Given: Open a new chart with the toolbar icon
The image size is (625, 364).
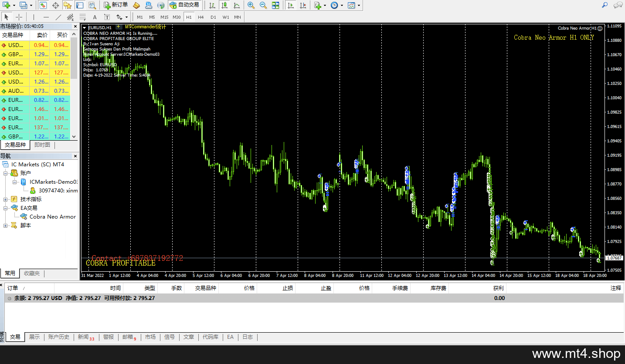Looking at the screenshot, I should click(x=7, y=5).
